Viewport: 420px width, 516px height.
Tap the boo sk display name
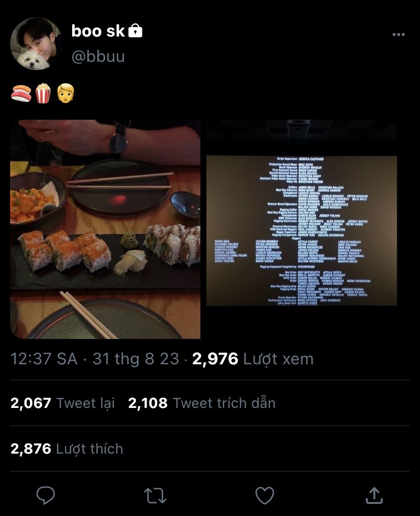(x=98, y=31)
